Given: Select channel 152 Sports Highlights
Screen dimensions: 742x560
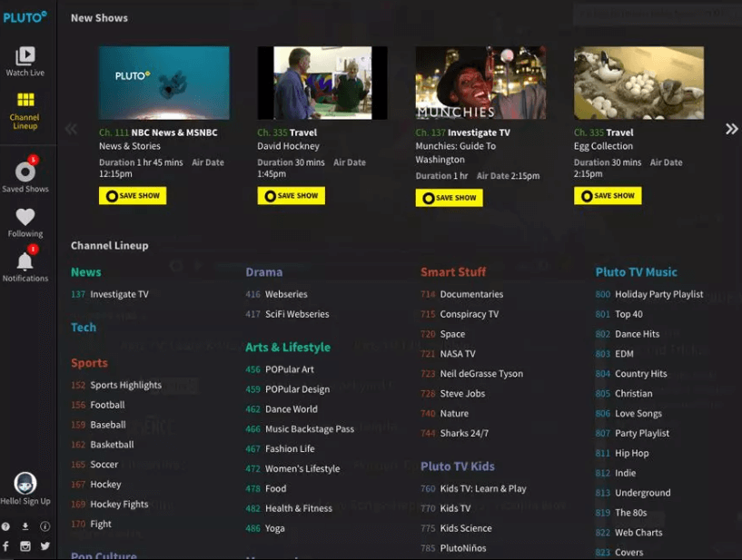Looking at the screenshot, I should 116,385.
